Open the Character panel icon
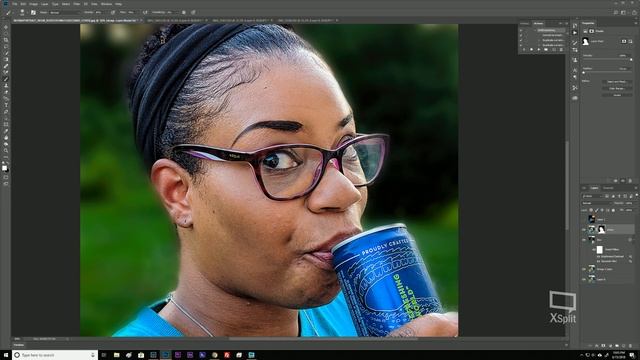 tap(575, 70)
